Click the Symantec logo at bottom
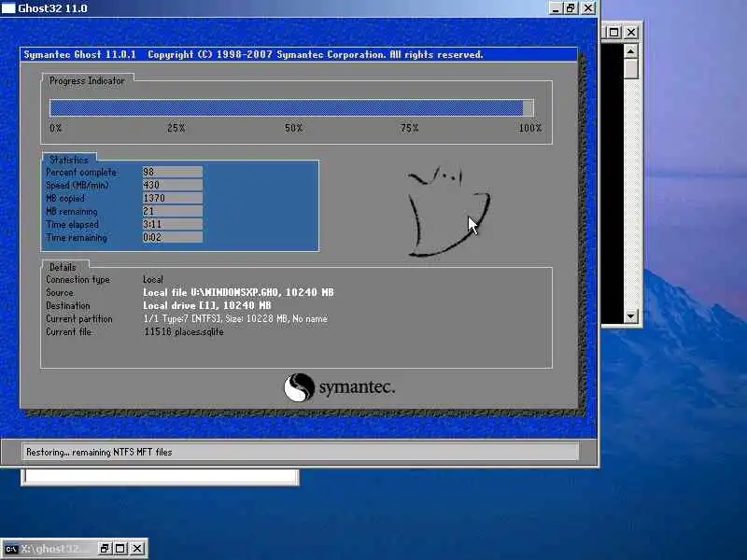Screen dimensions: 747x560 pos(339,387)
